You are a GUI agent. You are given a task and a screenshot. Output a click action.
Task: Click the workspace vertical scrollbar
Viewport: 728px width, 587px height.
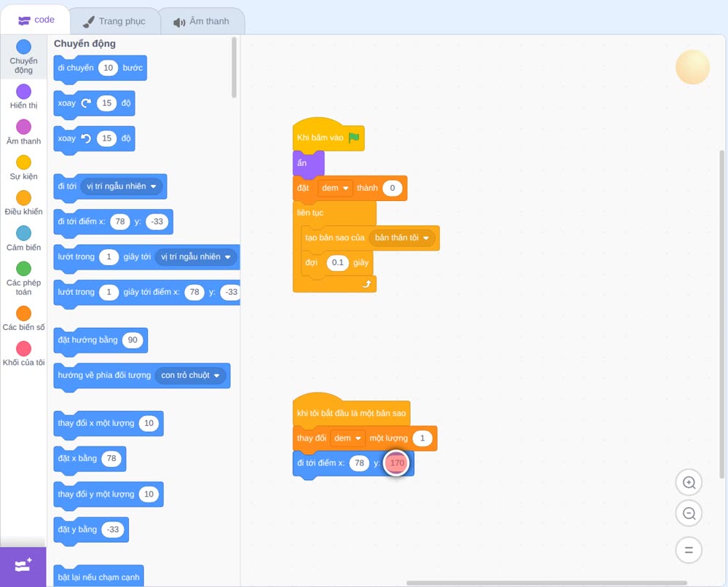(x=722, y=314)
